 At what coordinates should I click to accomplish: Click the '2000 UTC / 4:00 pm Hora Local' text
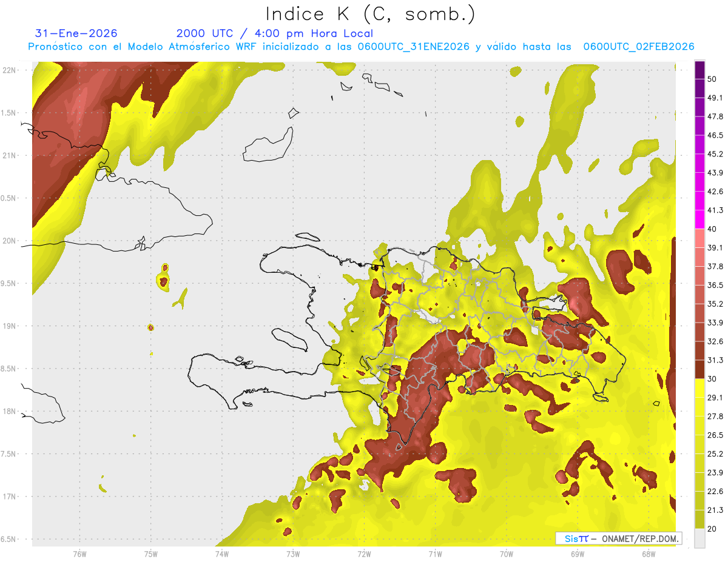275,33
